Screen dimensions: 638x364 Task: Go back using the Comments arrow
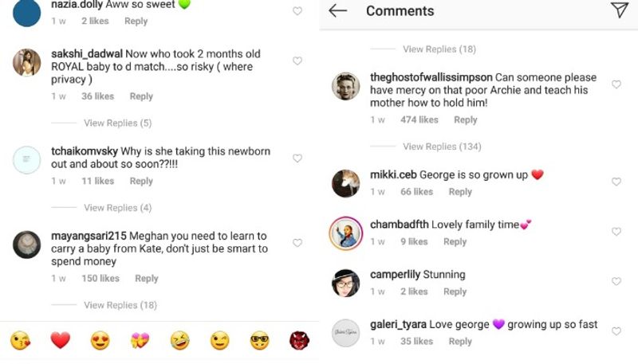338,10
